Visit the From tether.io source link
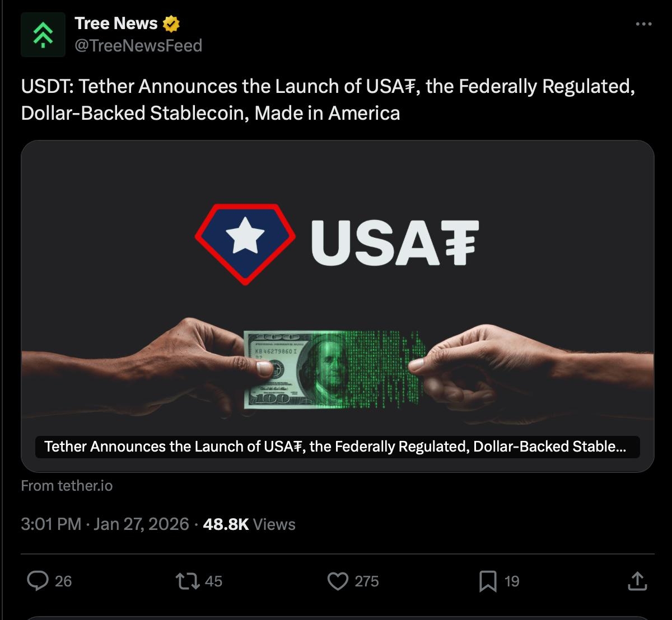Viewport: 672px width, 620px height. pyautogui.click(x=67, y=486)
